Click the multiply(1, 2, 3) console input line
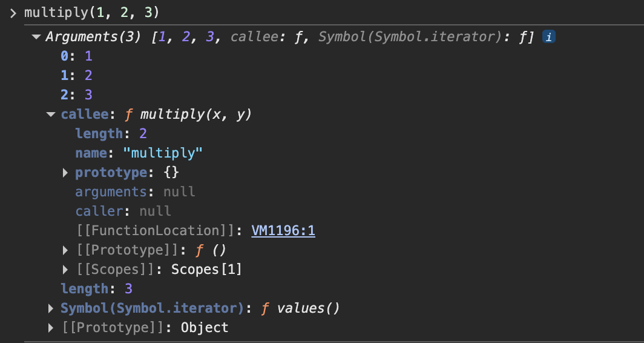Screen dimensions: 644x343 click(x=91, y=13)
